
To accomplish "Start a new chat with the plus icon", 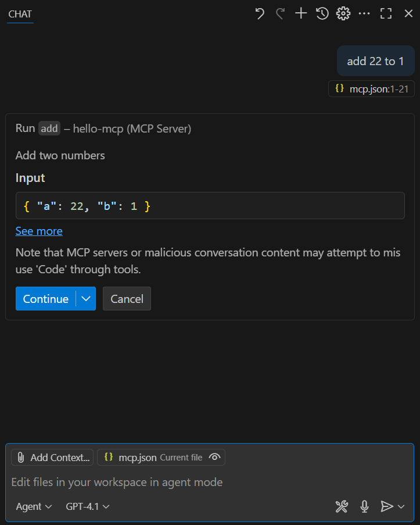I will pyautogui.click(x=300, y=13).
